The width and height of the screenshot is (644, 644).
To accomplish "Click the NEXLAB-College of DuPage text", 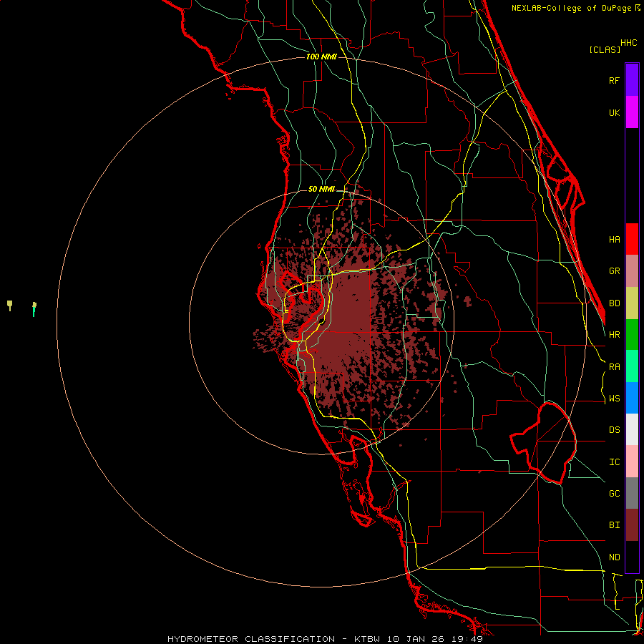I will point(572,8).
